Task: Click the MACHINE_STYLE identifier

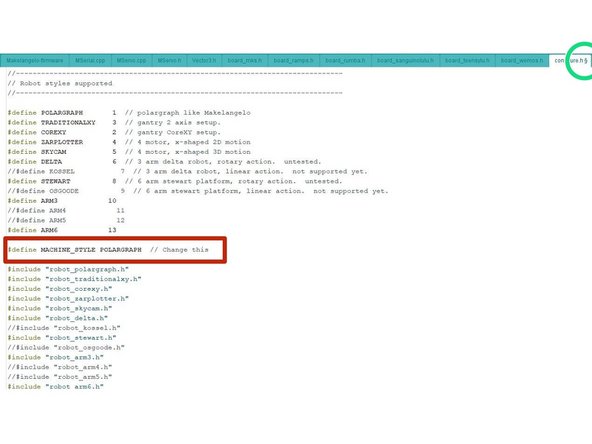Action: [x=68, y=250]
